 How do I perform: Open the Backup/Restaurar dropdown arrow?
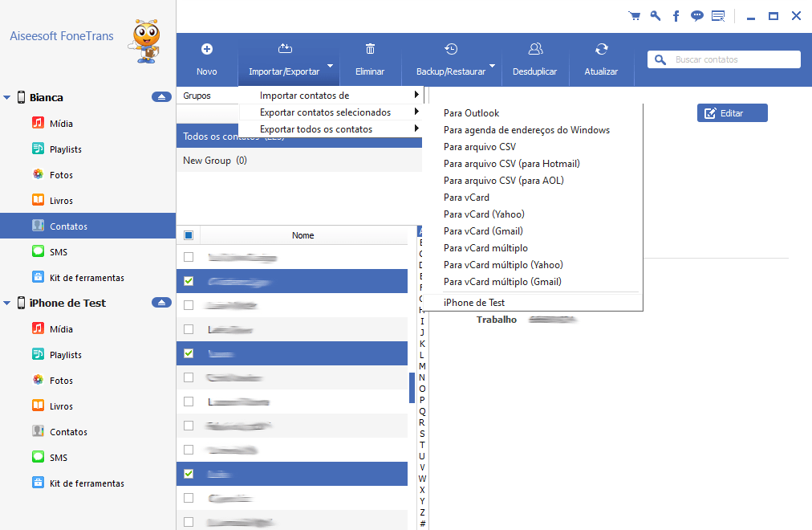493,67
